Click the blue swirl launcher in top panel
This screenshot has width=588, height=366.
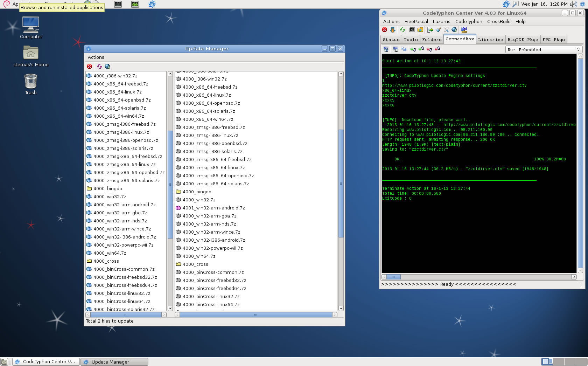[152, 4]
